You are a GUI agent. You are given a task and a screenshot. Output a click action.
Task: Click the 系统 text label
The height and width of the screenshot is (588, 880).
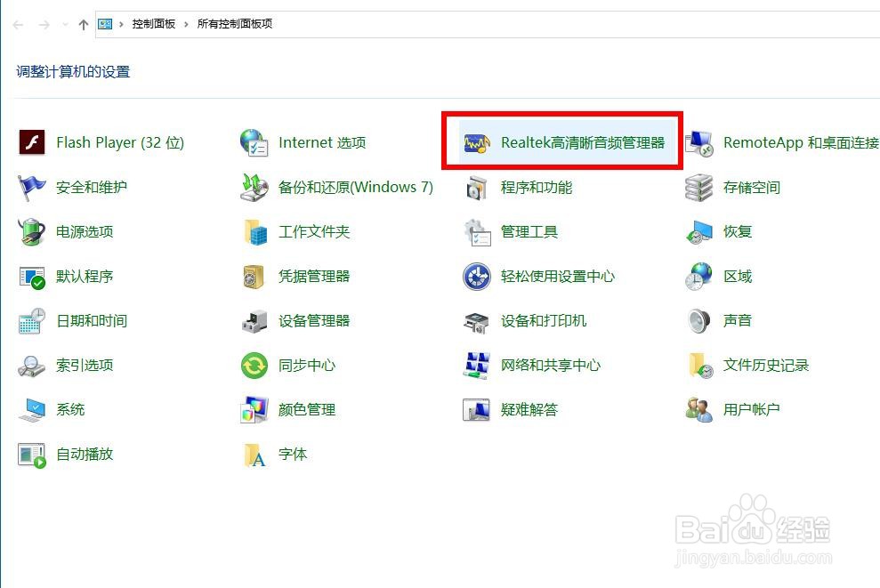tap(70, 409)
